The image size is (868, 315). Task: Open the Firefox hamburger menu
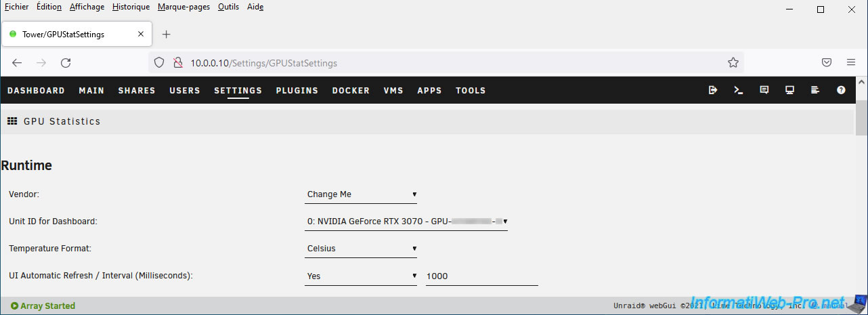tap(851, 62)
